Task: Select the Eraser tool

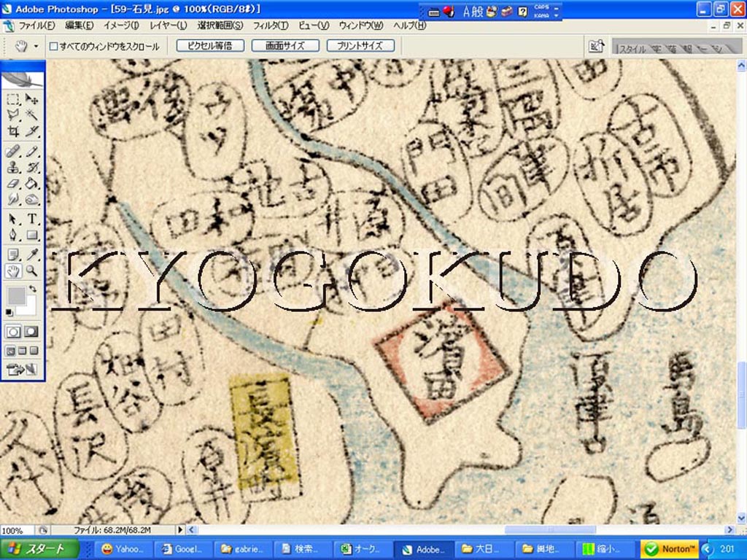Action: pos(13,183)
